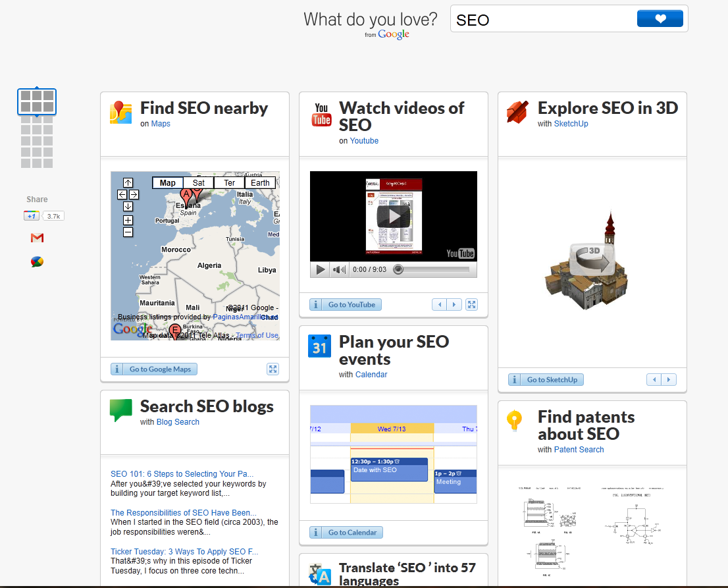
Task: Open the Maps link
Action: 161,124
